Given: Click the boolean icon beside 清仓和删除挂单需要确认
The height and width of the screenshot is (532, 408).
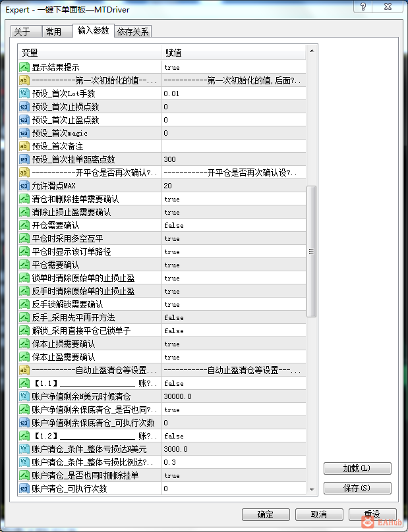Looking at the screenshot, I should coord(24,199).
